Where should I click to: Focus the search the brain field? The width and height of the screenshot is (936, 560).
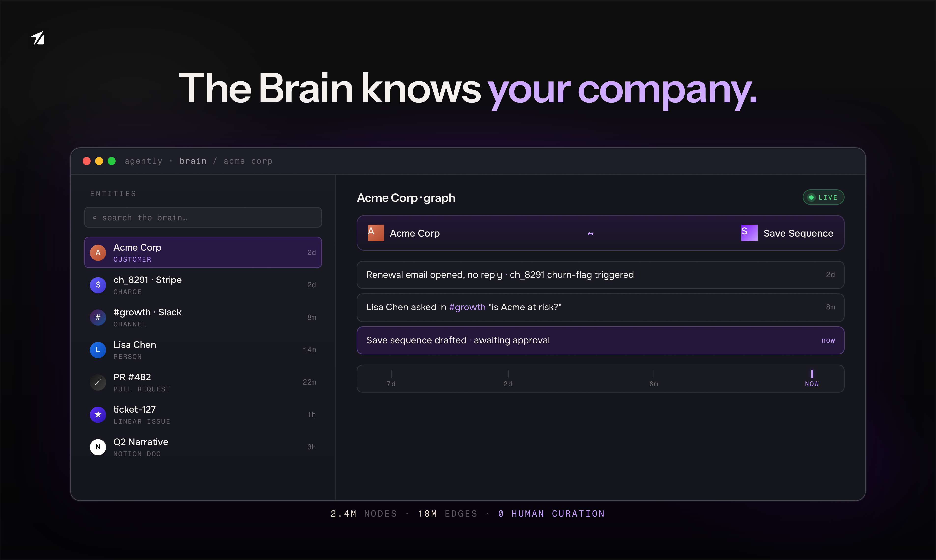coord(203,218)
